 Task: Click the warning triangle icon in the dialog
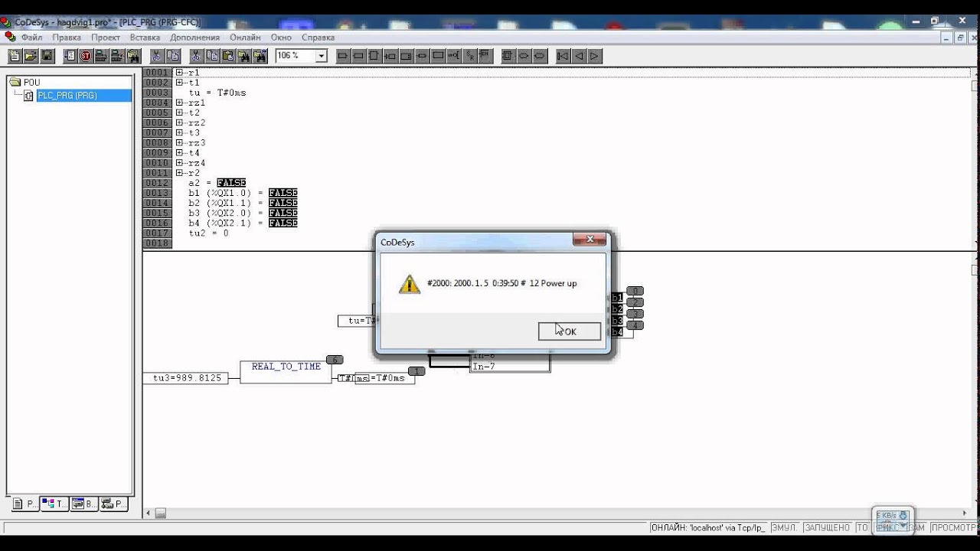(x=410, y=284)
